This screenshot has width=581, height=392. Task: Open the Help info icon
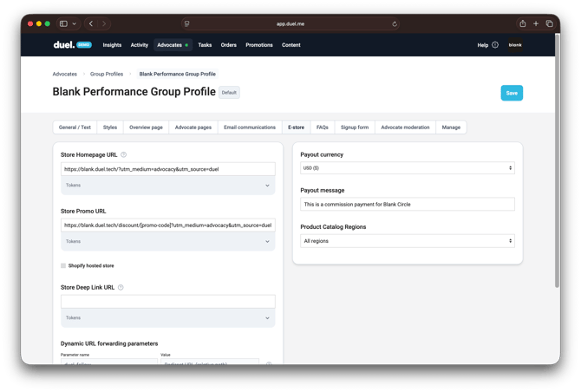point(495,45)
